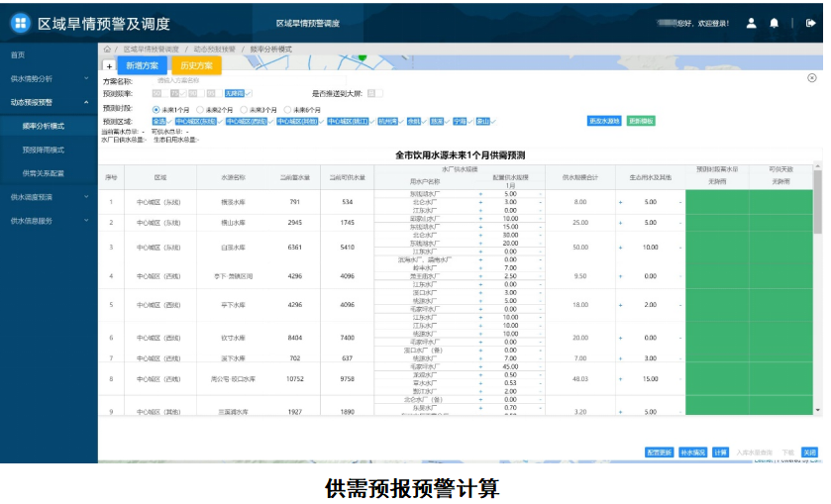
Task: Select 未来3个月 forecast period radio
Action: (x=244, y=110)
